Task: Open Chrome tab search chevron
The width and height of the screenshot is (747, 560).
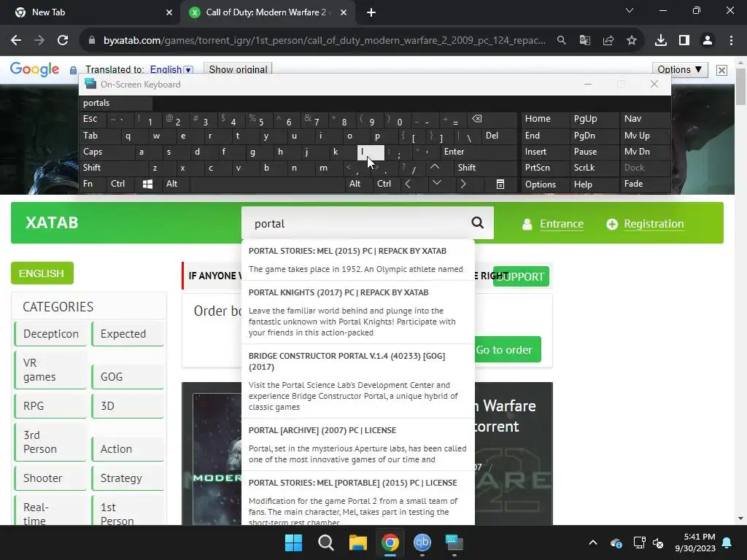Action: [x=630, y=10]
